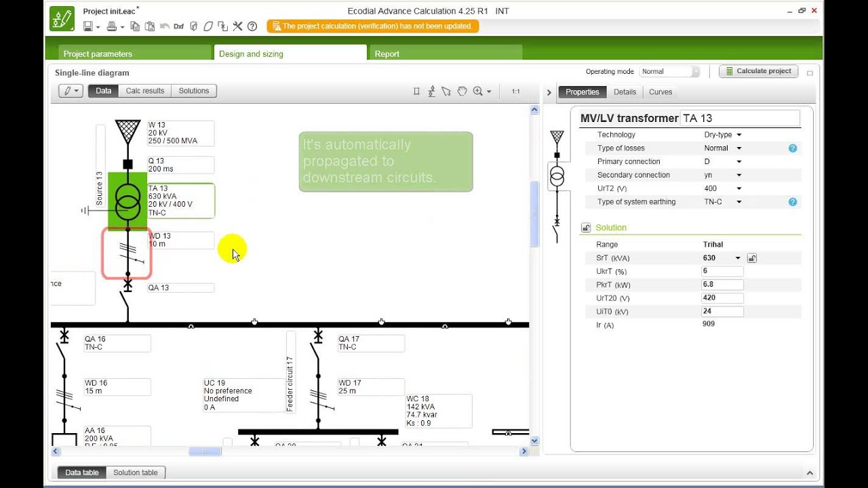Click the WD 13 cable symbol

[x=127, y=253]
